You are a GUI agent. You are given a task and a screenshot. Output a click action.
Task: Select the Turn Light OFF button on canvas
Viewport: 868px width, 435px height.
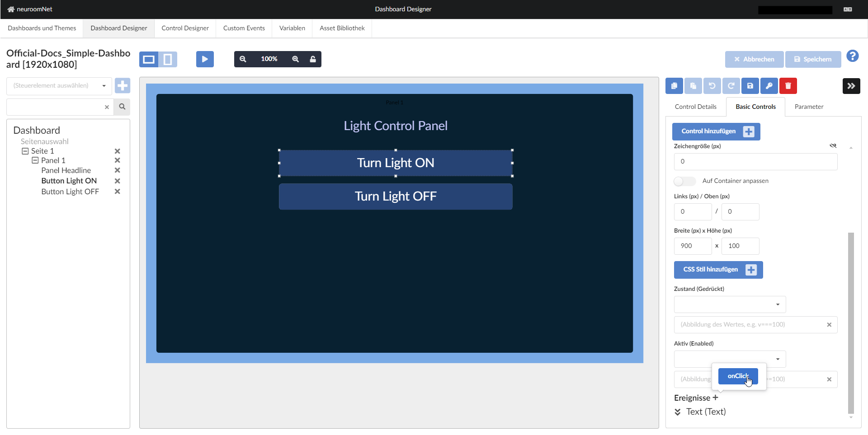pos(396,196)
